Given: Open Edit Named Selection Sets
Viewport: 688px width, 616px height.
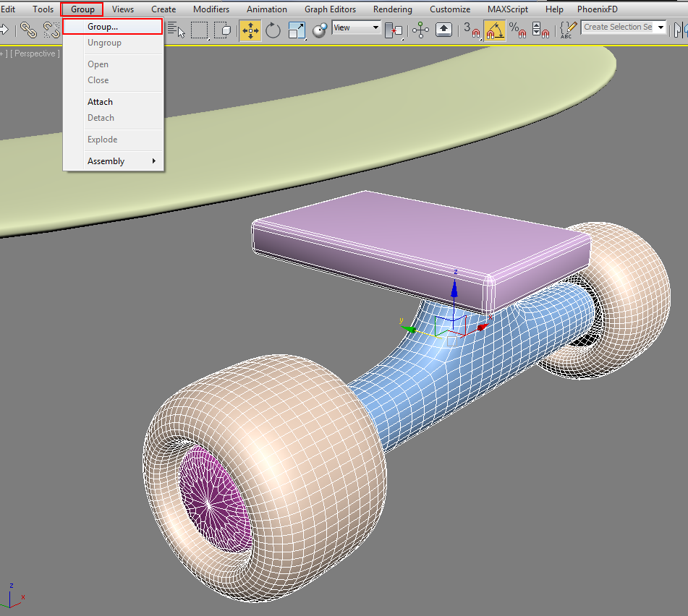Looking at the screenshot, I should 568,30.
